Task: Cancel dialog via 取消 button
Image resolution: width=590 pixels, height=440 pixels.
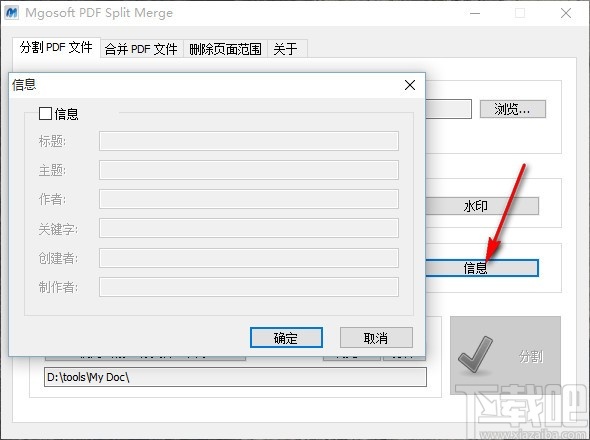Action: coord(376,337)
